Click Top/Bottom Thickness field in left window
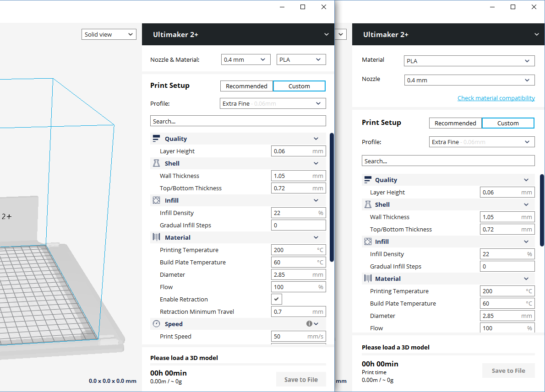This screenshot has width=545, height=392. pos(299,188)
